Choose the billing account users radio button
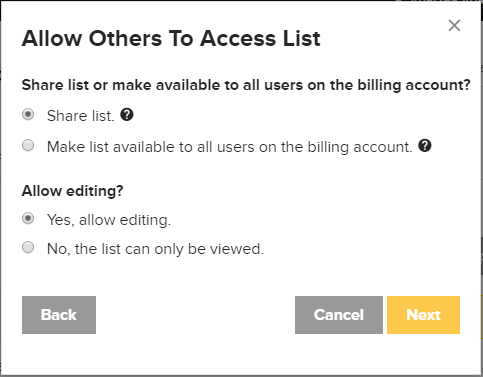Image resolution: width=483 pixels, height=377 pixels. click(28, 145)
